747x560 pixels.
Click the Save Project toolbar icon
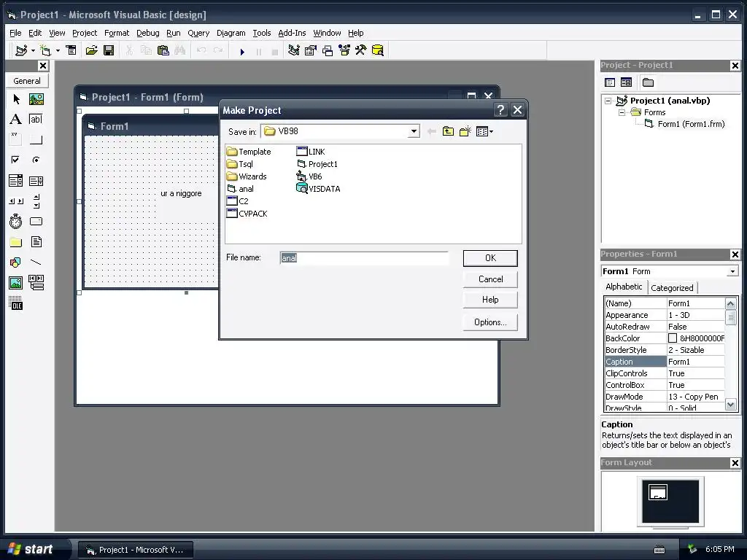coord(109,50)
